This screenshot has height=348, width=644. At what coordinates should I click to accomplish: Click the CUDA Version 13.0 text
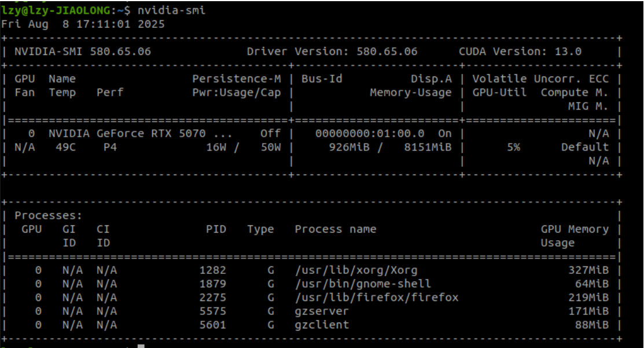click(x=520, y=51)
